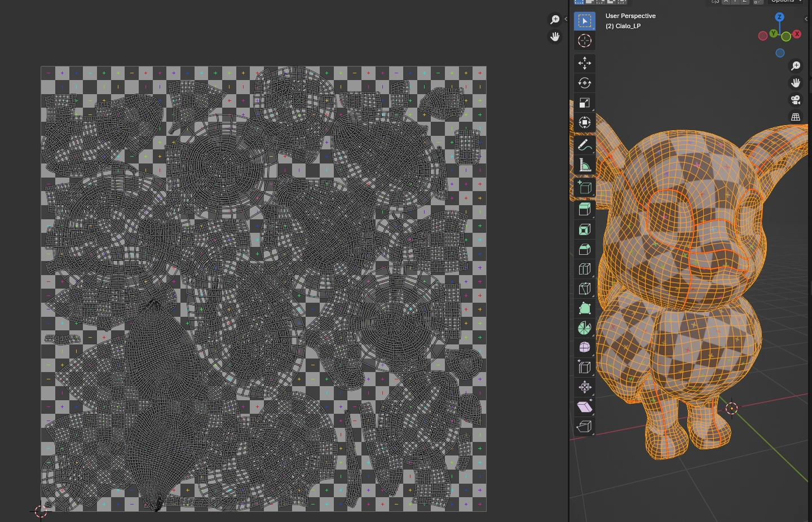Choose the Move tool
The height and width of the screenshot is (522, 812).
click(x=585, y=63)
